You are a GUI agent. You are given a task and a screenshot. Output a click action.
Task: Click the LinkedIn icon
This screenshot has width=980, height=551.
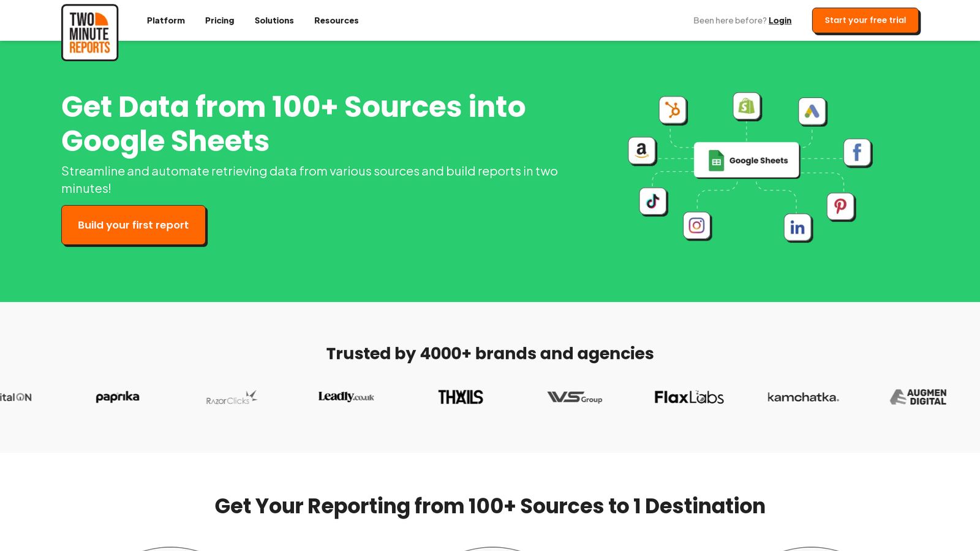(798, 228)
